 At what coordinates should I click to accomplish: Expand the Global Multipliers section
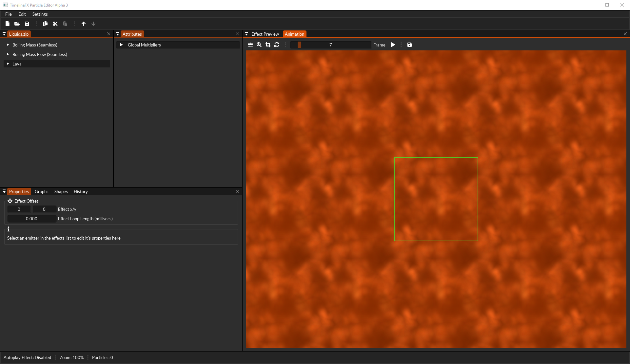click(121, 45)
